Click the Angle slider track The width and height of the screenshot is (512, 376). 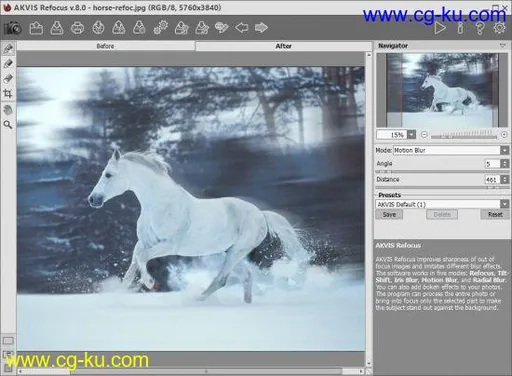pyautogui.click(x=442, y=171)
